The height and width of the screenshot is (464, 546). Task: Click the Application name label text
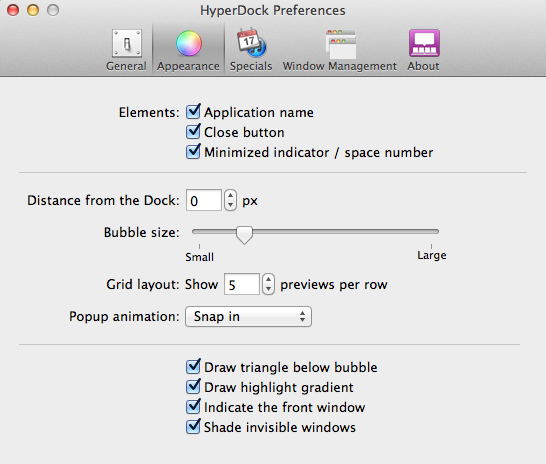coord(259,112)
